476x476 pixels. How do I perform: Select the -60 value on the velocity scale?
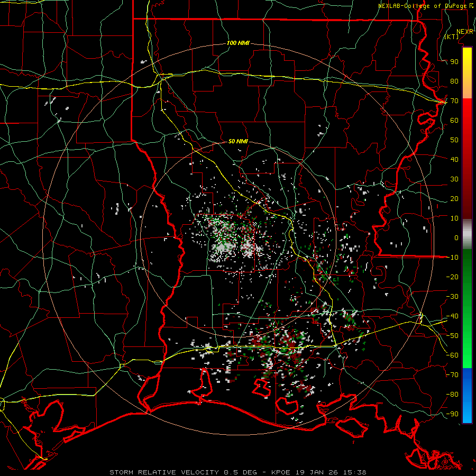click(452, 355)
